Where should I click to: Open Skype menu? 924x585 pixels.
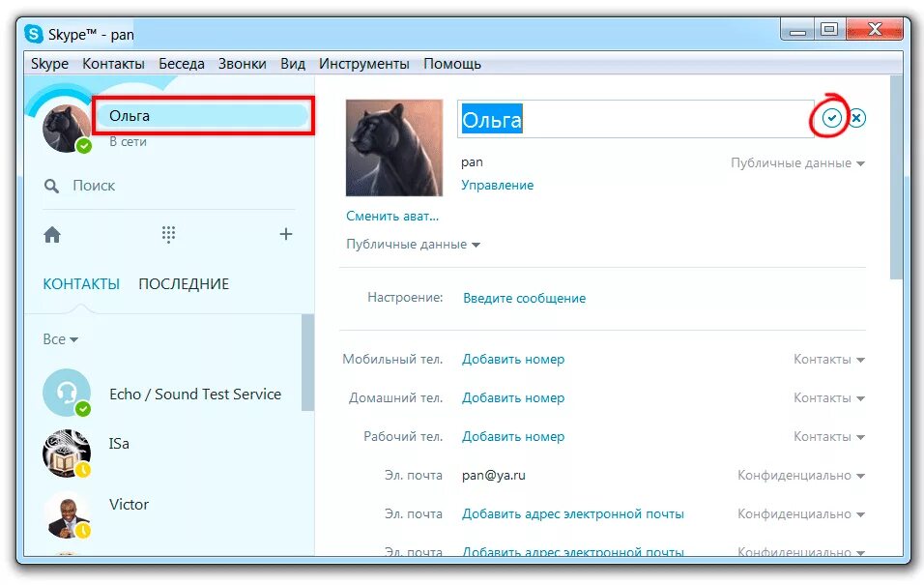(49, 64)
